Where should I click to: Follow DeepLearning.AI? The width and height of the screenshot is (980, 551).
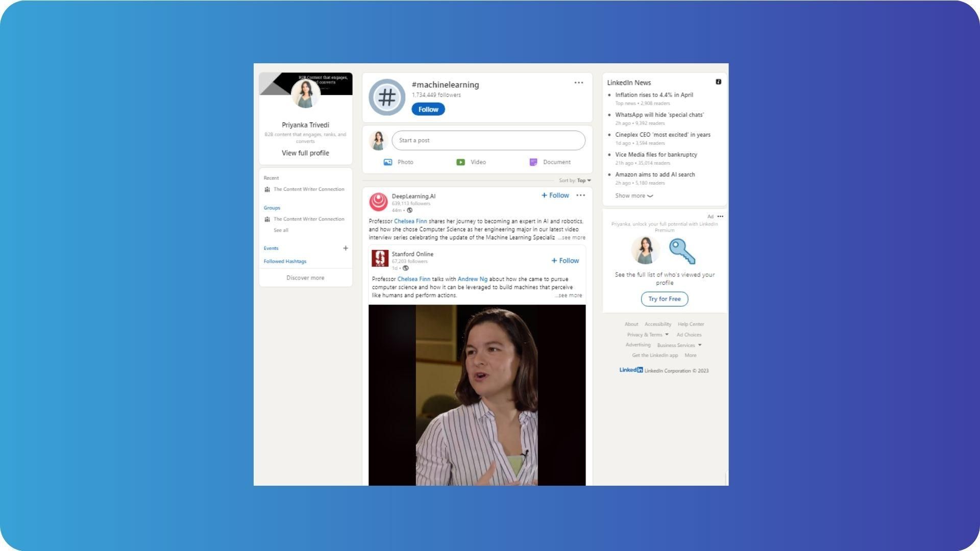click(555, 195)
